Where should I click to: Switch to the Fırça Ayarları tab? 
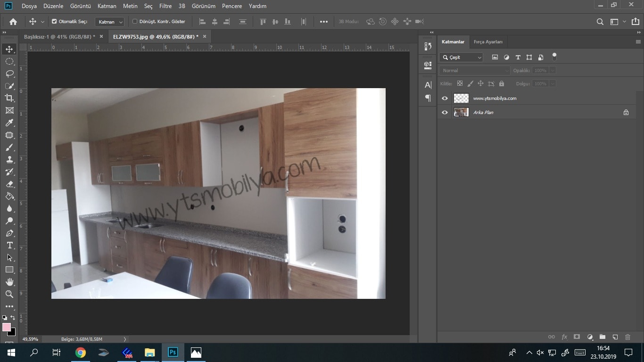tap(488, 41)
